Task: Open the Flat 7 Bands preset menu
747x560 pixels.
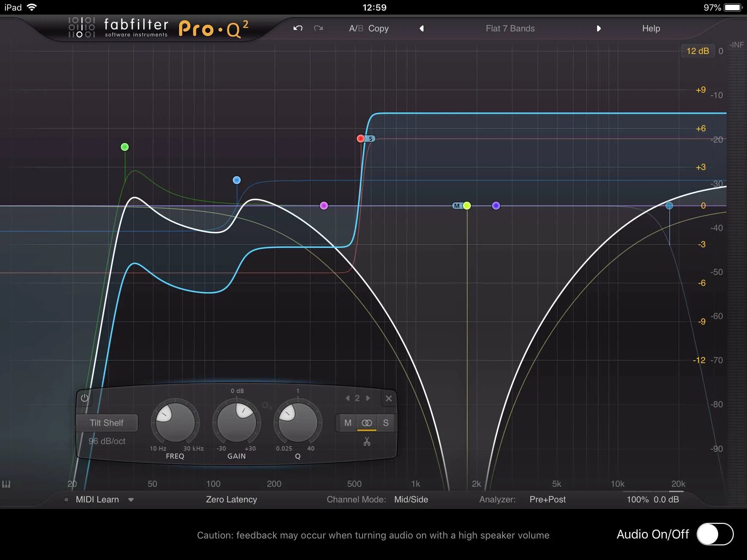Action: pos(510,28)
